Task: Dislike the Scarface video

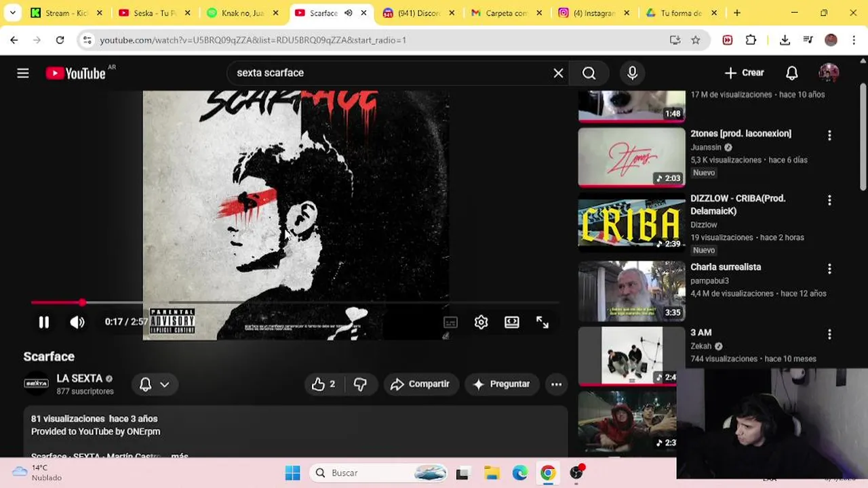Action: click(360, 384)
